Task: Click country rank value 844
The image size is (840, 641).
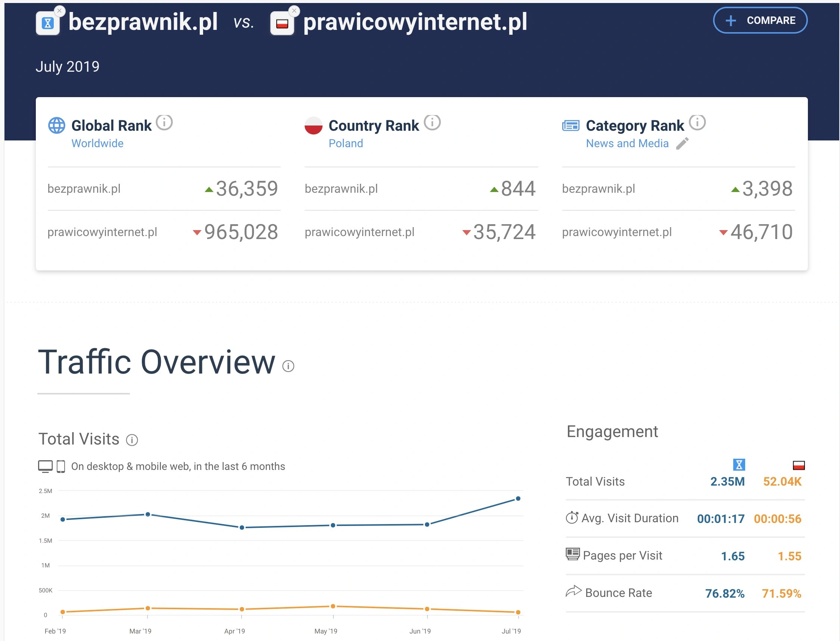Action: (x=518, y=189)
